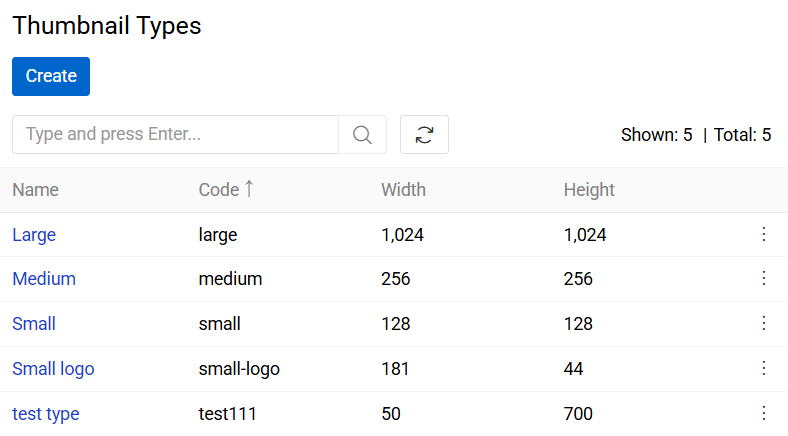Sort the table by the Name column

[x=36, y=190]
